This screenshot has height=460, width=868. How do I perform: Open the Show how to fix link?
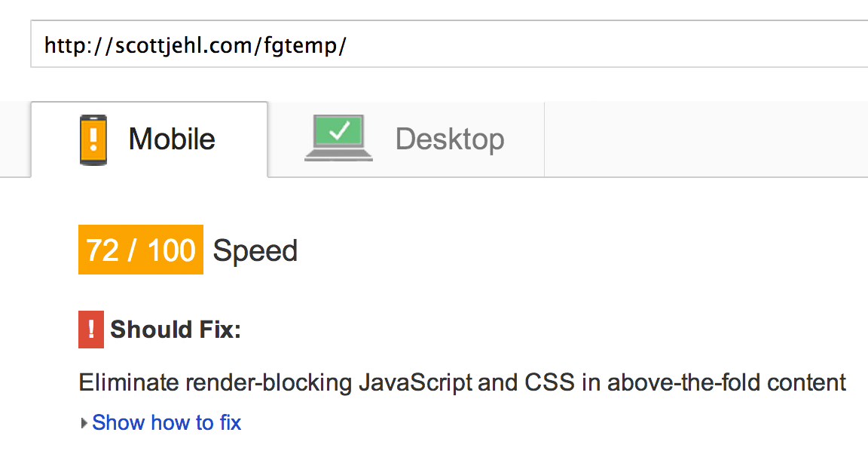(167, 423)
